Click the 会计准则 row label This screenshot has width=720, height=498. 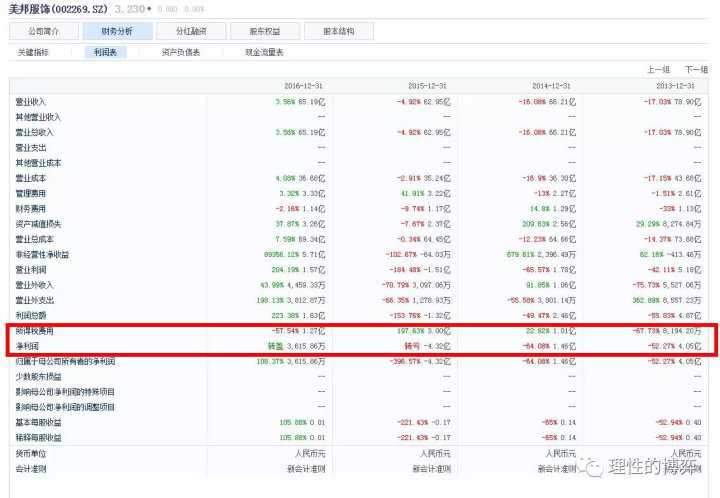click(31, 469)
